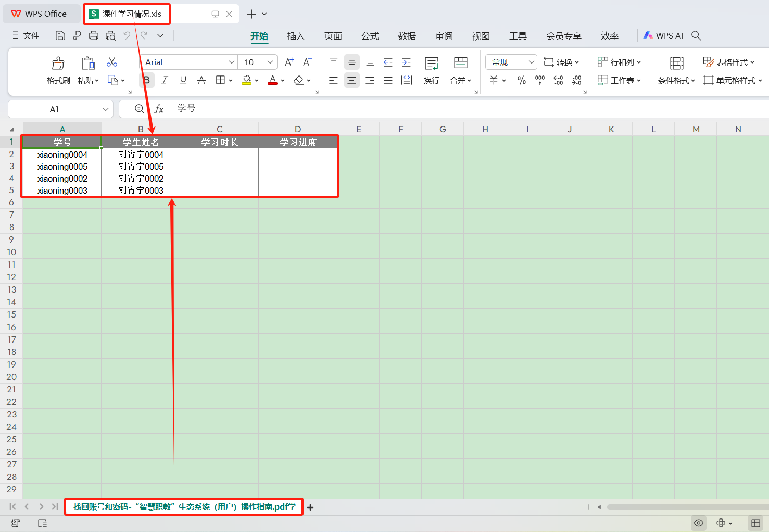Open the 文件 (File) menu
Screen dimensions: 769x532
(x=26, y=35)
